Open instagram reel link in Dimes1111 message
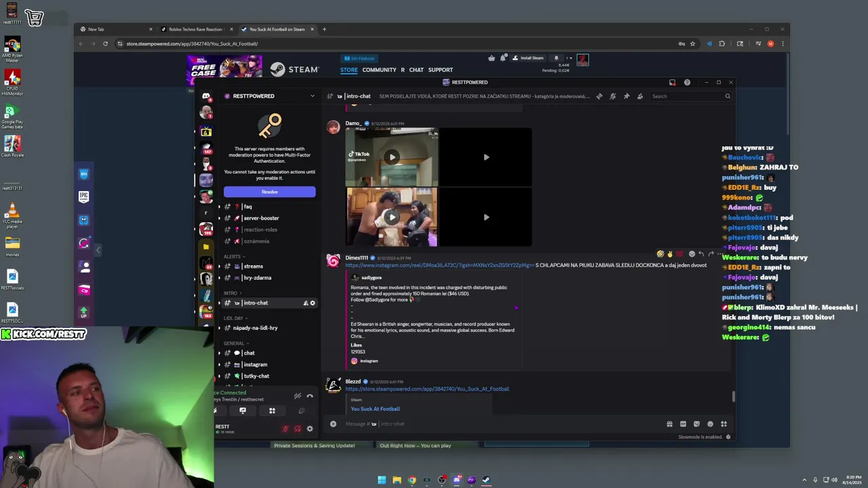This screenshot has height=488, width=868. (439, 265)
